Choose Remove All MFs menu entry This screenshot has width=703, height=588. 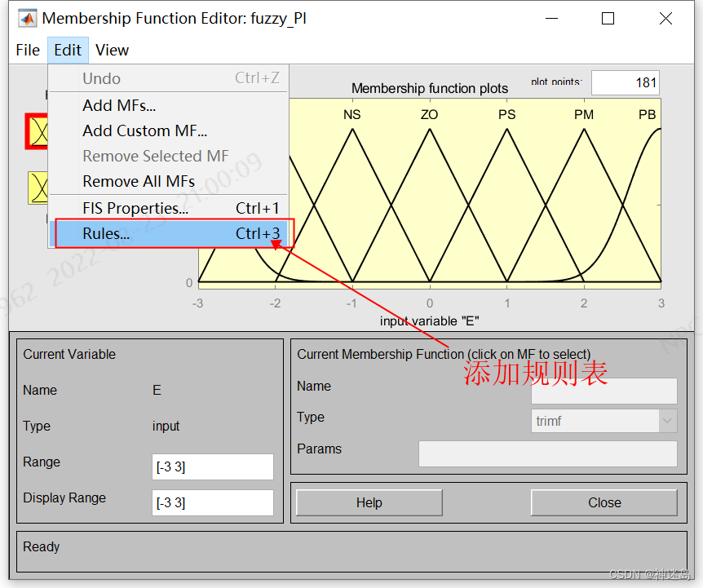pos(168,181)
